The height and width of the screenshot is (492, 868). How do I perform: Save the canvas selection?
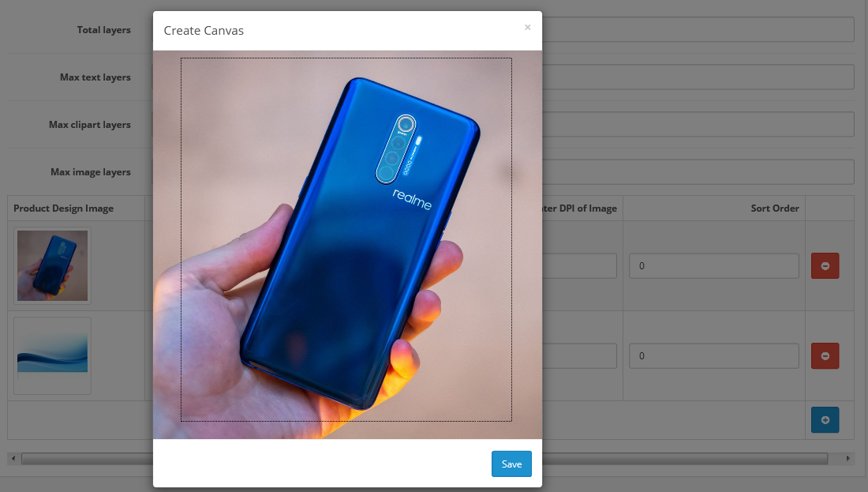click(511, 464)
